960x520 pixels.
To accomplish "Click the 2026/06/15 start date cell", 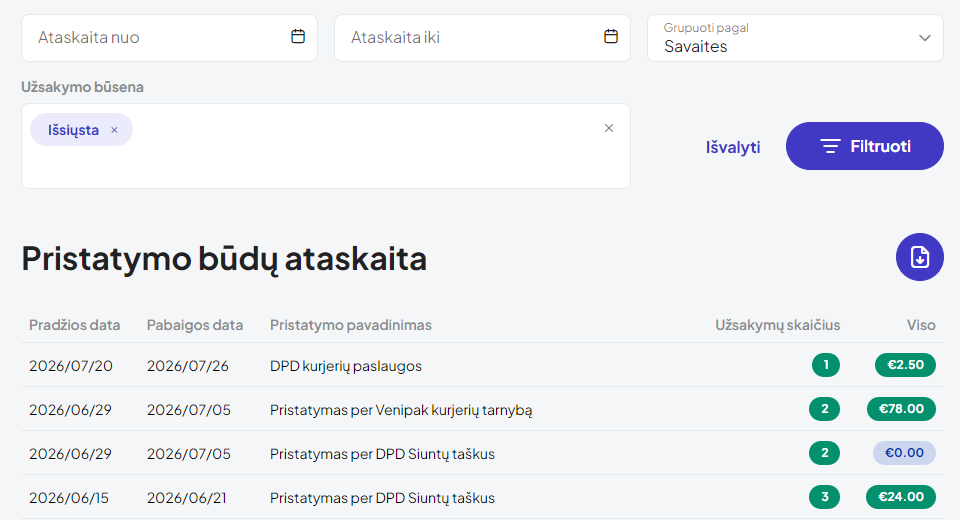I will pyautogui.click(x=69, y=498).
